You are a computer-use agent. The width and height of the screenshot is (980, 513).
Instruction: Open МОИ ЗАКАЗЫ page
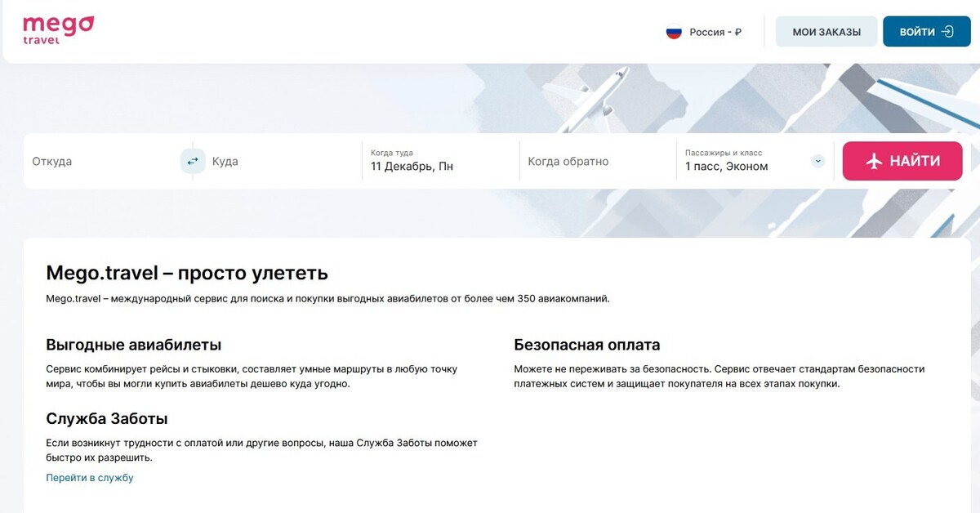[826, 32]
